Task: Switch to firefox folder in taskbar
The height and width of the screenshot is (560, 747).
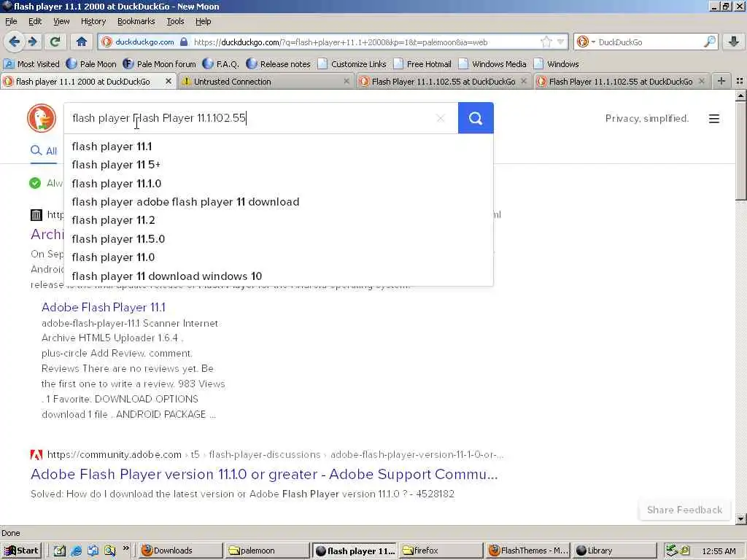Action: click(441, 551)
